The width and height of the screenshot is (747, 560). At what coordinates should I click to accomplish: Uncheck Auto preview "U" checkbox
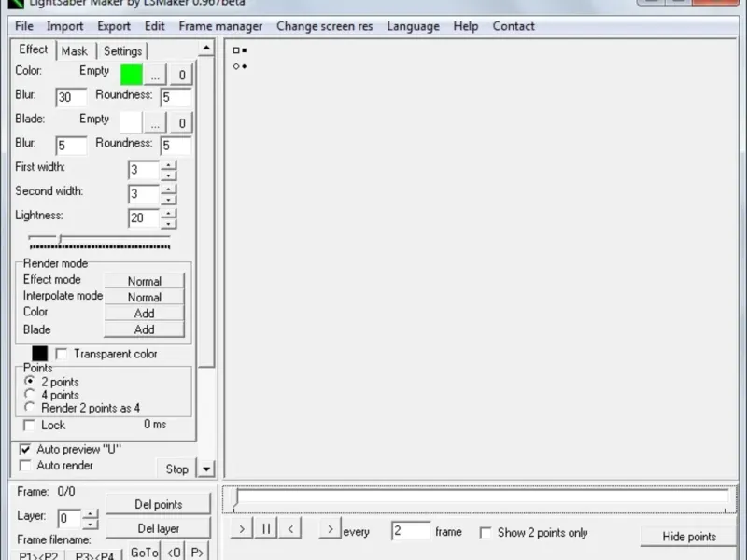pos(25,449)
